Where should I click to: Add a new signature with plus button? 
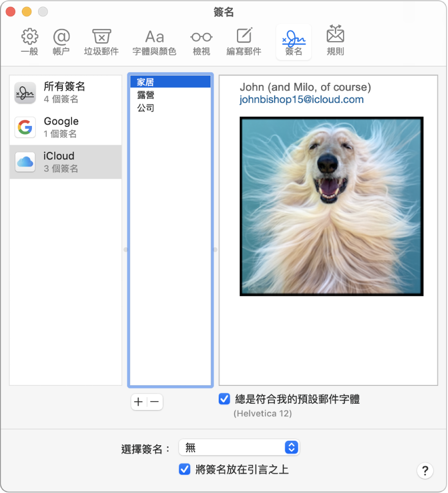139,402
